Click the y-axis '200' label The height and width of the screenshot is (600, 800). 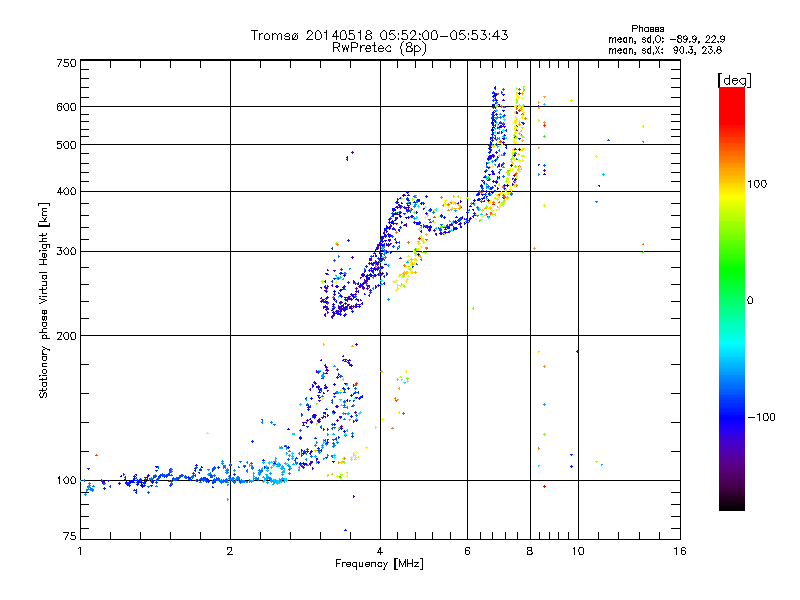tap(67, 336)
